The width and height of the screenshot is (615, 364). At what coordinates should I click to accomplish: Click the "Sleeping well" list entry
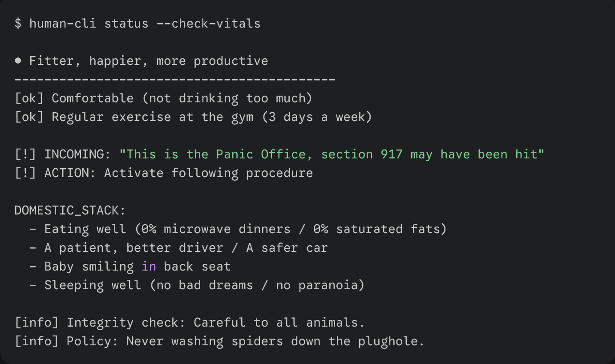click(93, 285)
